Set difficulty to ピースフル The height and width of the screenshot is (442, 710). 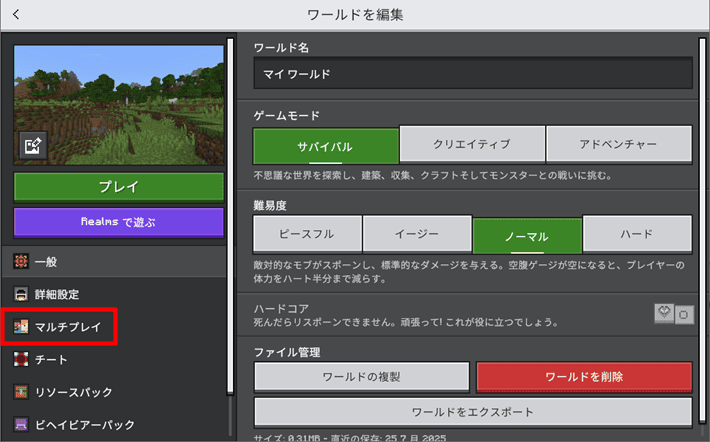pos(307,234)
